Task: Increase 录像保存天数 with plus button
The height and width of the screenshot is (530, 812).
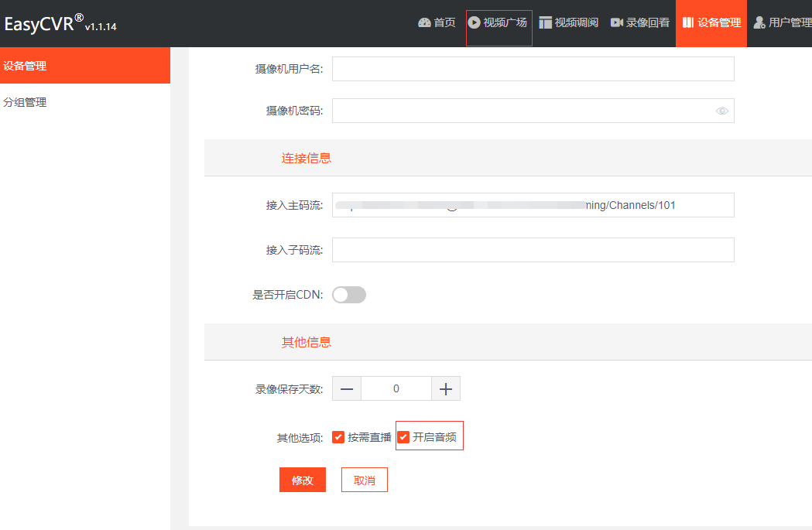Action: 445,389
